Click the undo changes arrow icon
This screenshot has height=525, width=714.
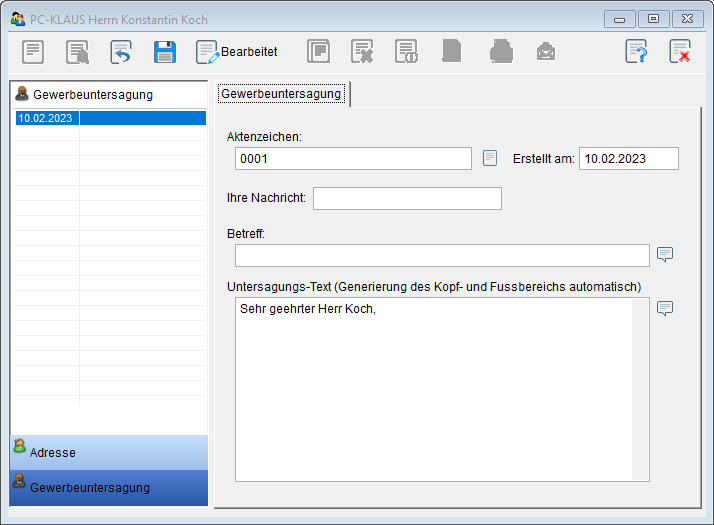(121, 52)
